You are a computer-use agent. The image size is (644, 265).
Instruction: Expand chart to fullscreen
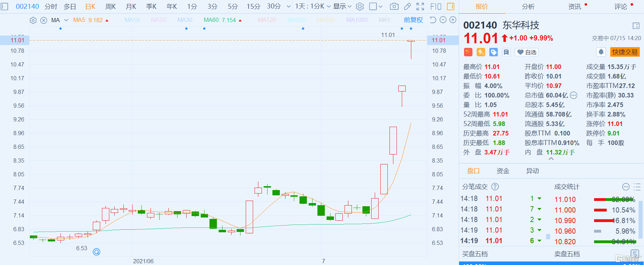420,6
